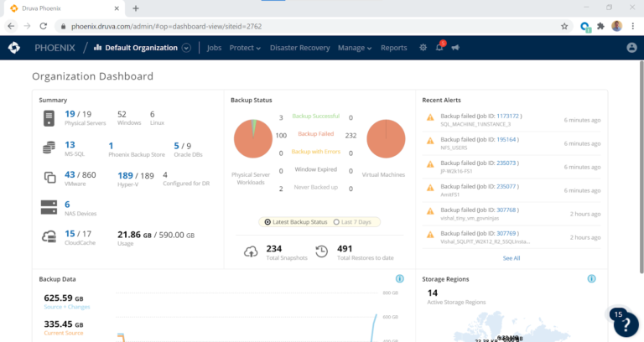The image size is (644, 342).
Task: Click the announcements megaphone icon
Action: tap(455, 48)
